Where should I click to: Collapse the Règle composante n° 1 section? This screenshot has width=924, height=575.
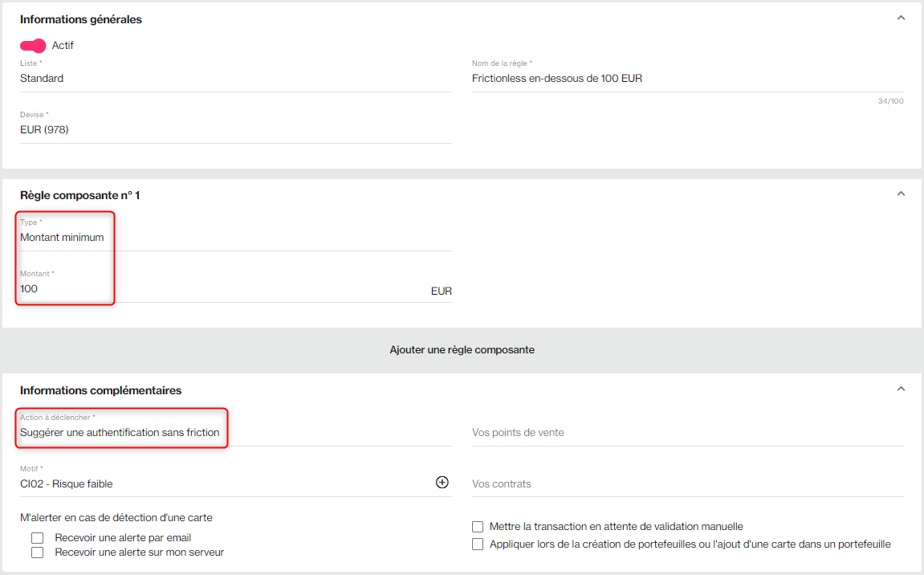[901, 194]
